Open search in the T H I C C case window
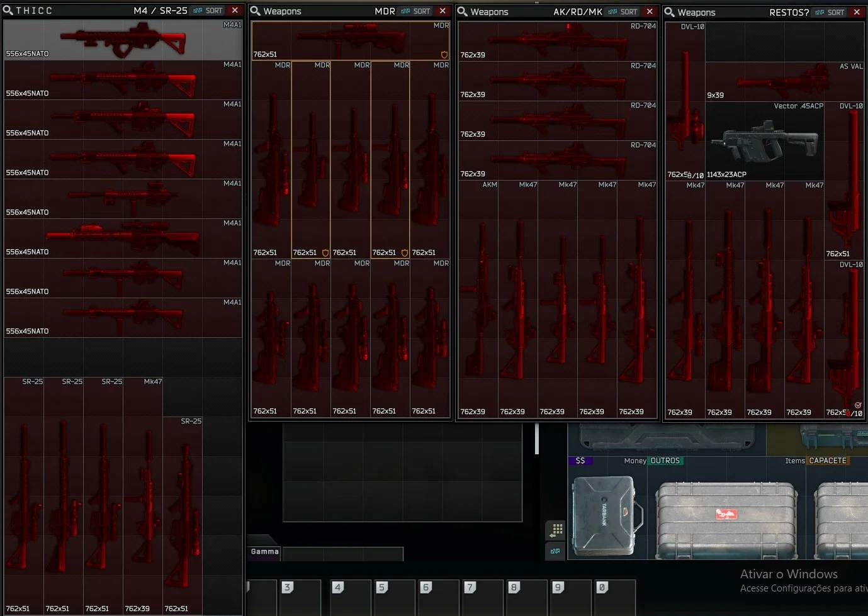The image size is (868, 616). pos(8,11)
